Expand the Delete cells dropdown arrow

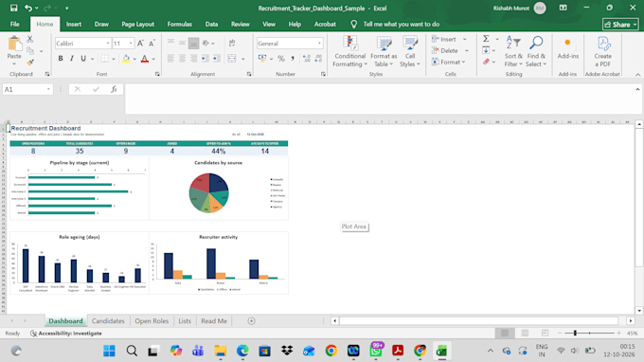coord(467,50)
